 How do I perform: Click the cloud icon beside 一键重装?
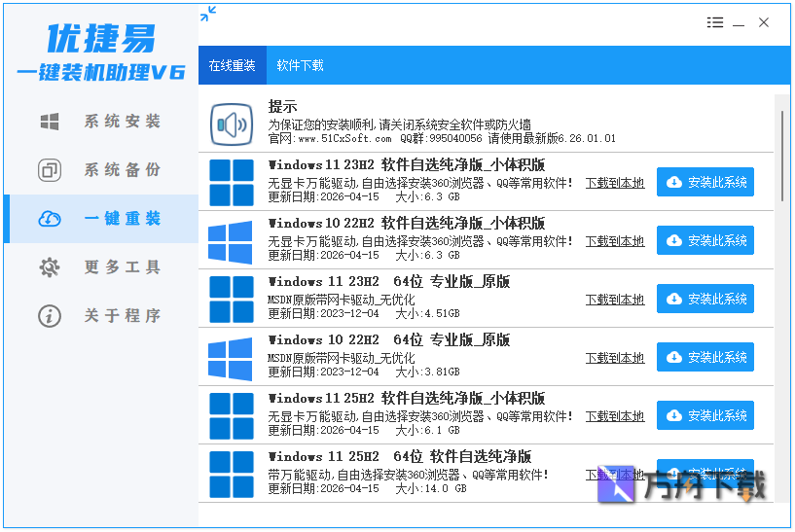coord(50,219)
